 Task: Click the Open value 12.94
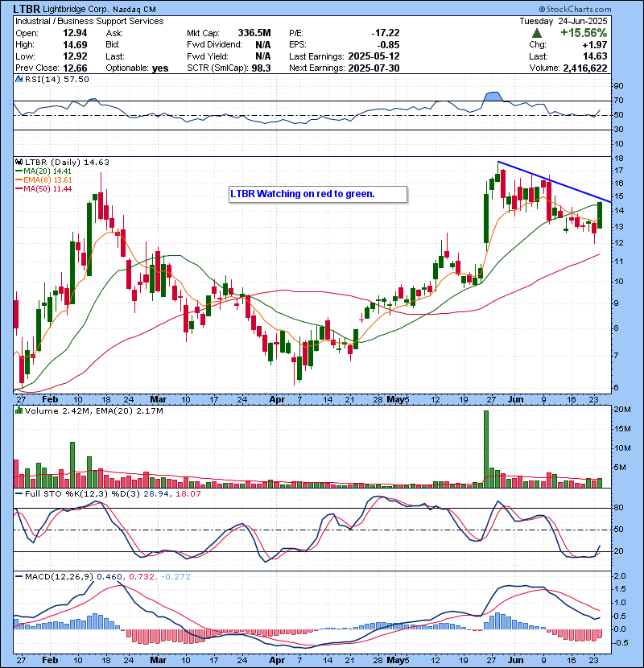click(75, 33)
